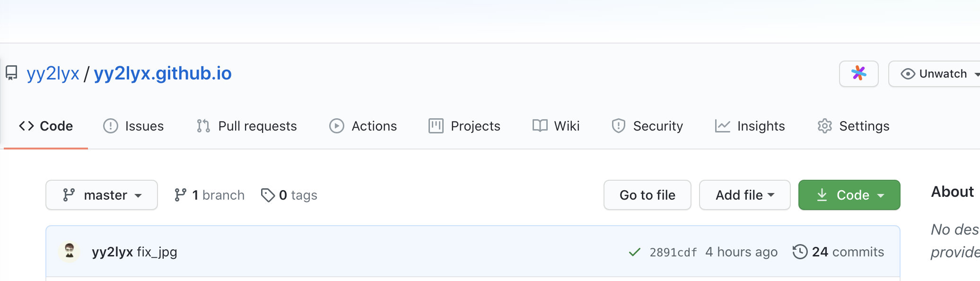The height and width of the screenshot is (281, 980).
Task: Click the commit history clock icon
Action: pos(800,252)
